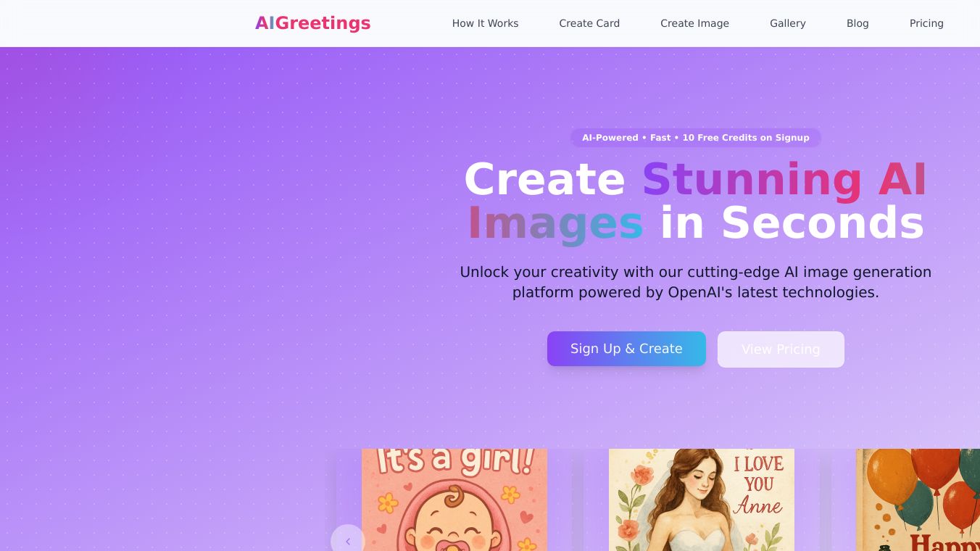The image size is (980, 551).
Task: Click the "in Seconds" headline text
Action: click(792, 223)
